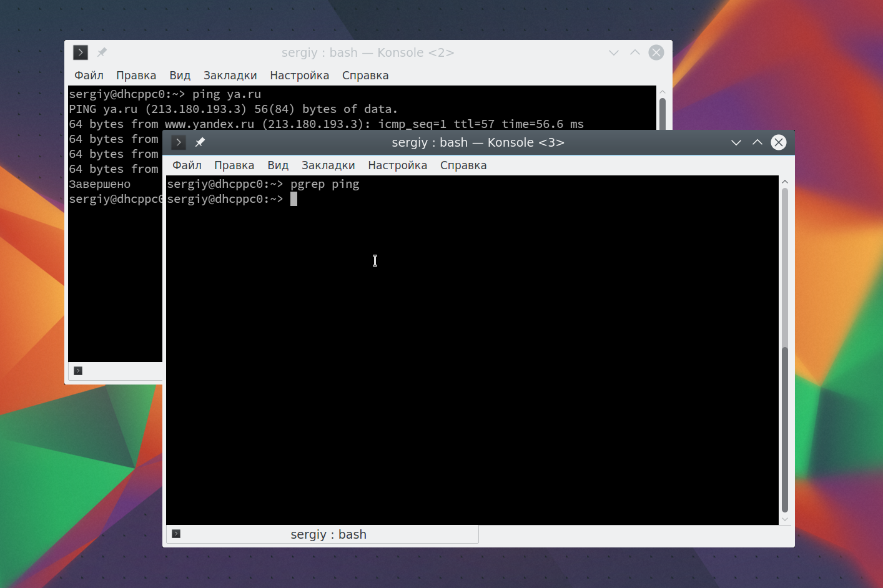Click the terminal icon on the 'sergiy : bash' tab

tap(176, 534)
